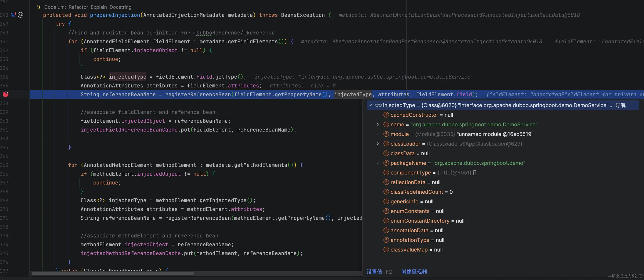Click the classValueMap field icon
Screen dimensions: 644x280
pos(386,250)
